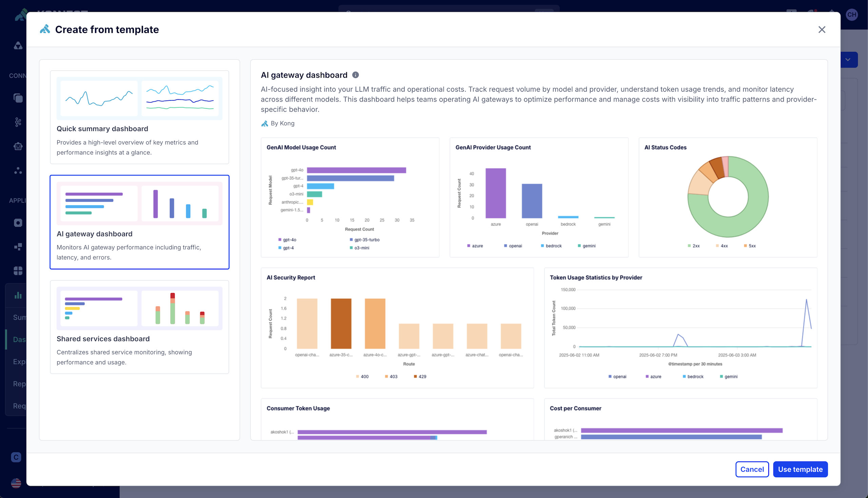Click the Cost per Consumer title
868x498 pixels.
(575, 408)
